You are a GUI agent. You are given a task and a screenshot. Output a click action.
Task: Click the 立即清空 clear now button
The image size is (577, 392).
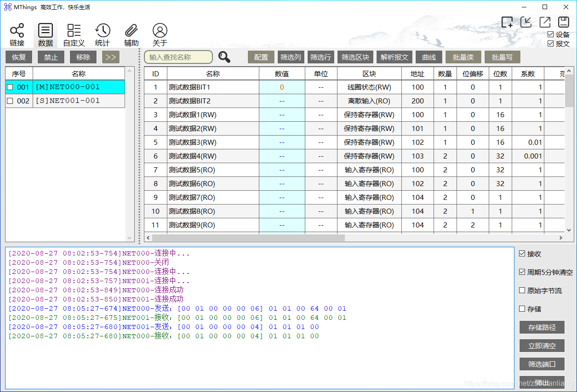point(542,346)
